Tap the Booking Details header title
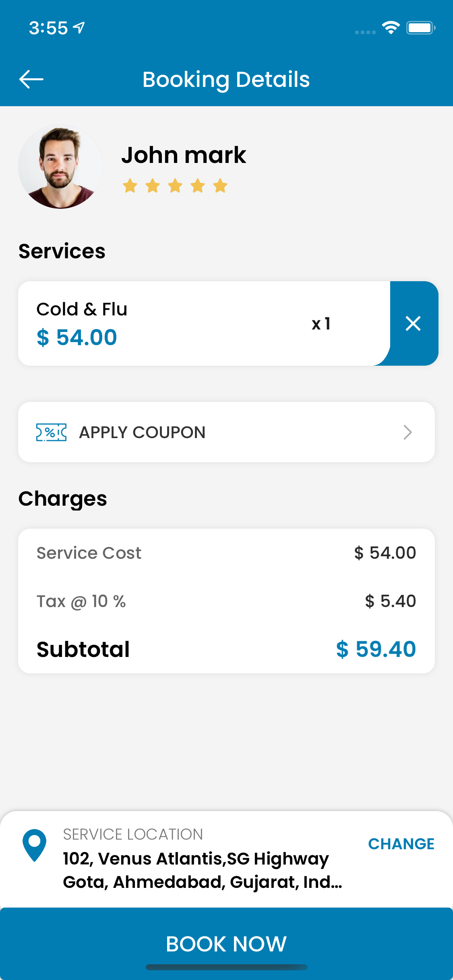This screenshot has height=980, width=453. click(x=226, y=79)
